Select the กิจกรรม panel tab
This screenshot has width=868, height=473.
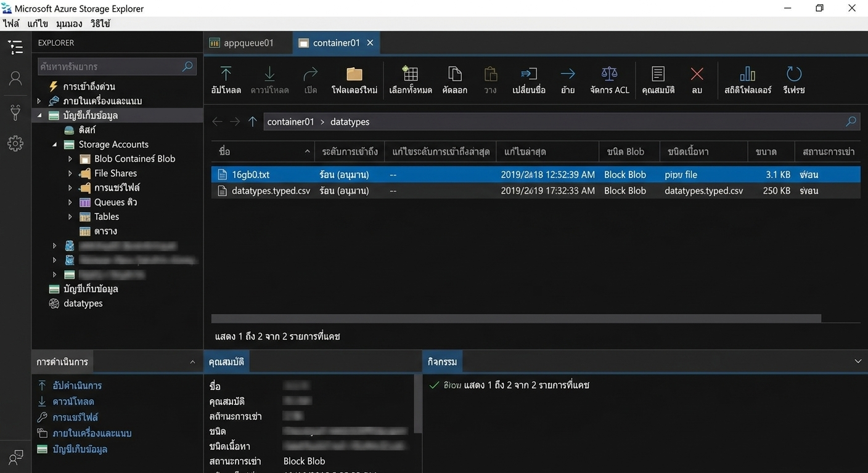[442, 362]
